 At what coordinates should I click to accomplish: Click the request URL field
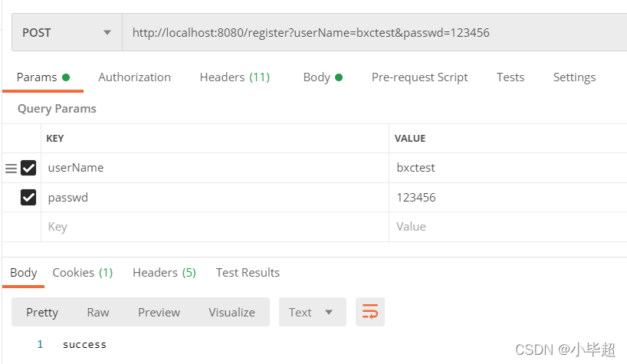click(374, 32)
